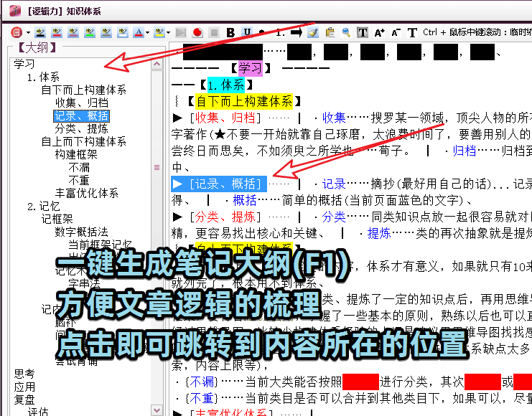
Task: Click the gray play macro button
Action: point(181,32)
